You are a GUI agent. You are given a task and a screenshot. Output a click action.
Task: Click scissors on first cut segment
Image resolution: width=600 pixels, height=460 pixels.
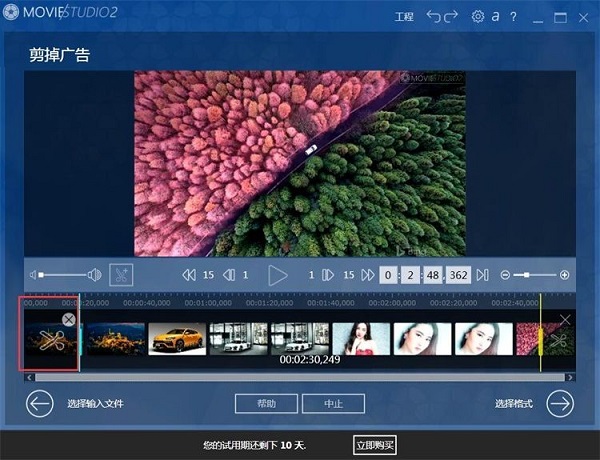51,340
